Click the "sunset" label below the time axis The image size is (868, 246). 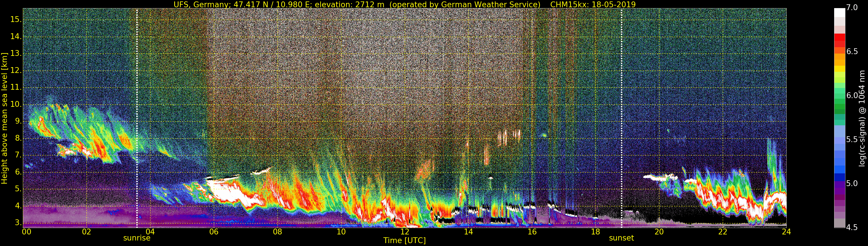621,238
